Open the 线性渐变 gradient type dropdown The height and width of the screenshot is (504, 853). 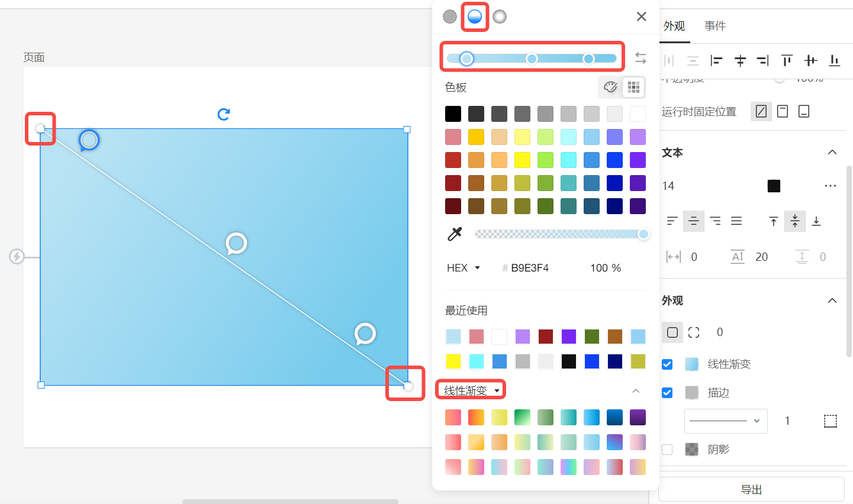pos(472,390)
